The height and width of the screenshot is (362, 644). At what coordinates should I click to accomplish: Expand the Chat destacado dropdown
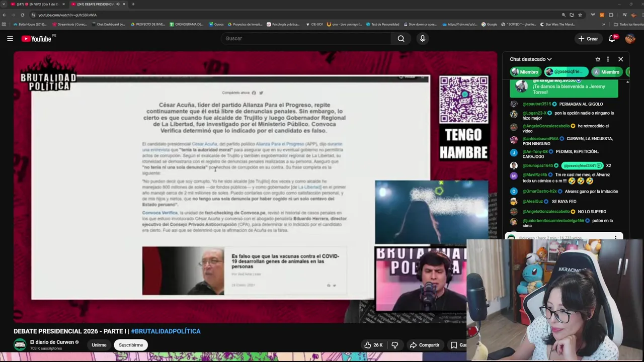click(530, 59)
